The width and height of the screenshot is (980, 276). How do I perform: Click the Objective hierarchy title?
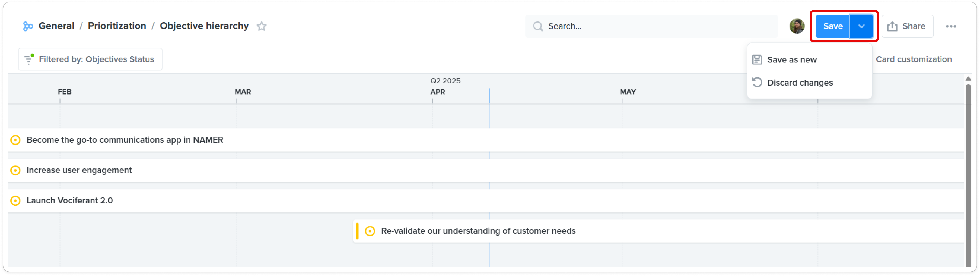(204, 26)
